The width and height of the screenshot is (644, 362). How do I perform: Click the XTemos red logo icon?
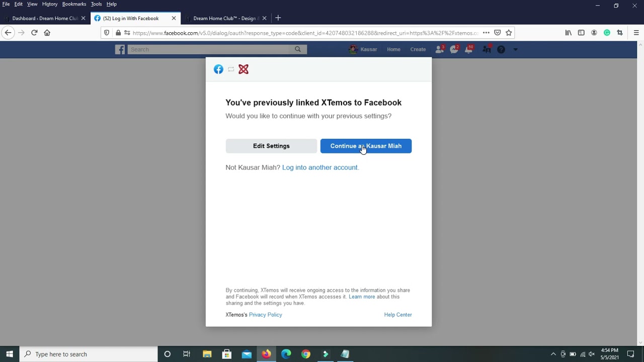(244, 69)
